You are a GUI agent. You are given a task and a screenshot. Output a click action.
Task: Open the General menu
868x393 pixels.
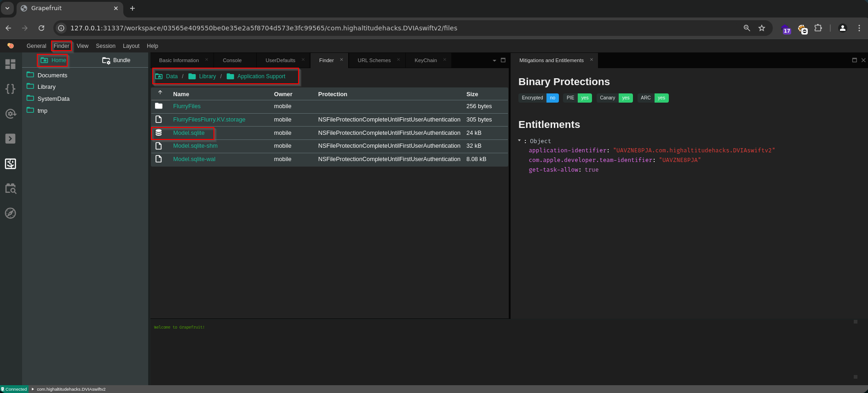click(x=36, y=46)
